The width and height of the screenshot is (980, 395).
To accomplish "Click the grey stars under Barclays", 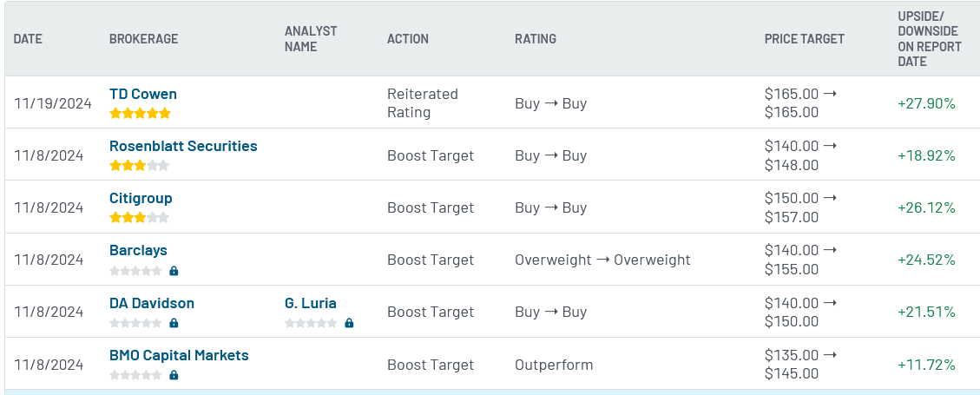I will (135, 271).
